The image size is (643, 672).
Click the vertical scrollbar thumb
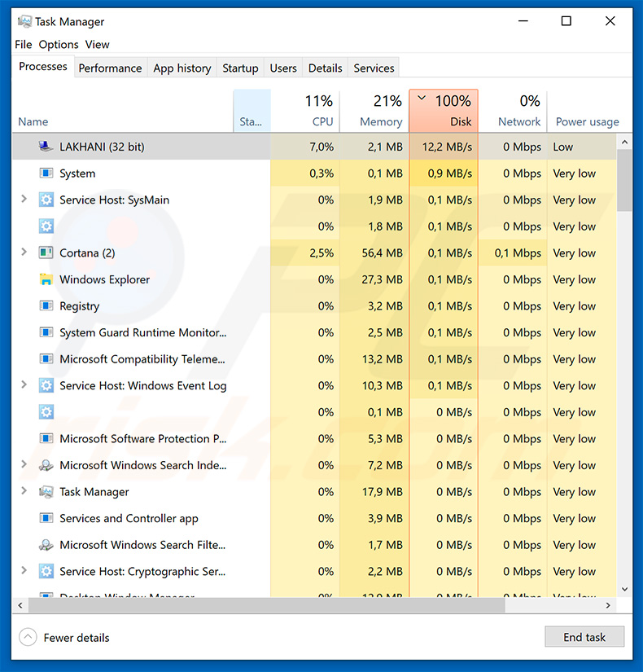tap(624, 180)
